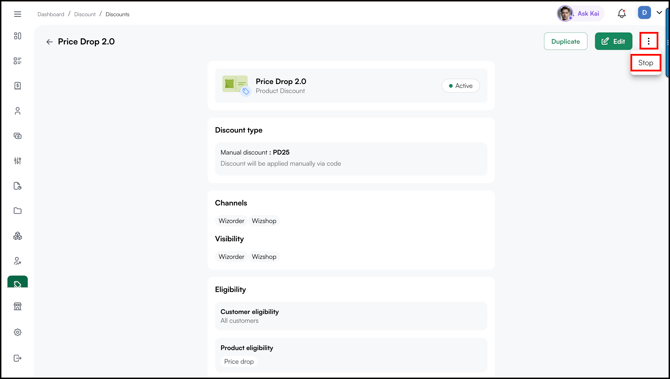Click the discount coupon image thumbnail

(x=235, y=85)
